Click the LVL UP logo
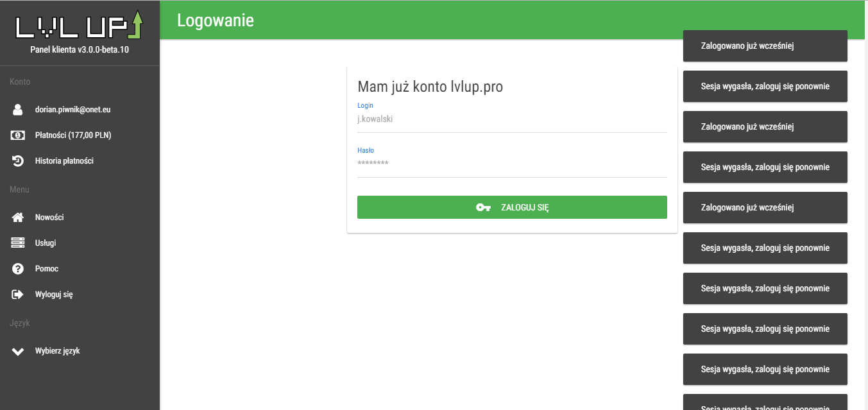 [x=79, y=25]
